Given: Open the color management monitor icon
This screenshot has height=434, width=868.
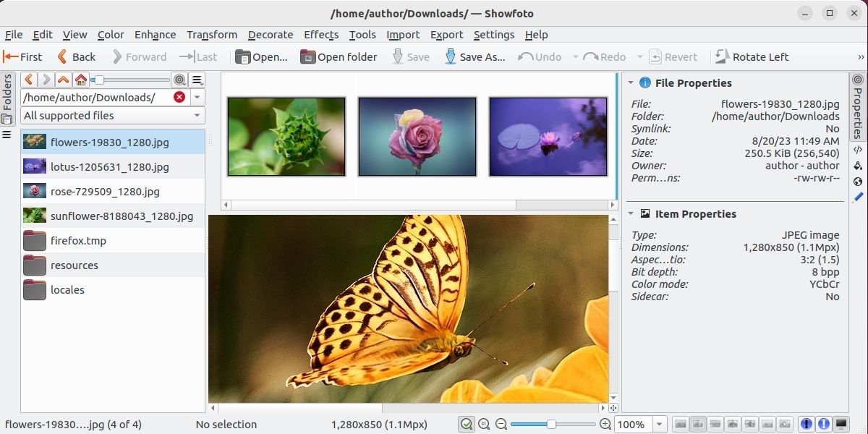Looking at the screenshot, I should pos(841,424).
